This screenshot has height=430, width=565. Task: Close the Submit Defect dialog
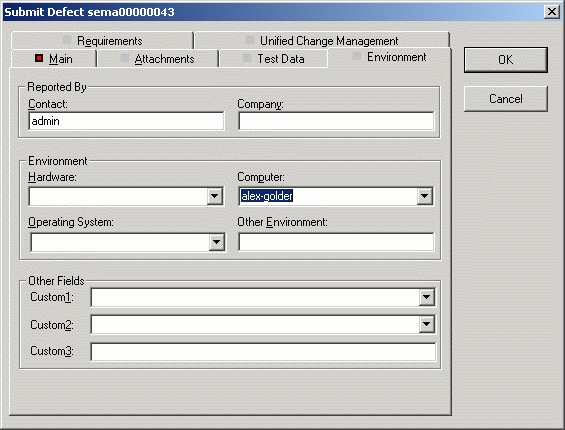tap(552, 12)
